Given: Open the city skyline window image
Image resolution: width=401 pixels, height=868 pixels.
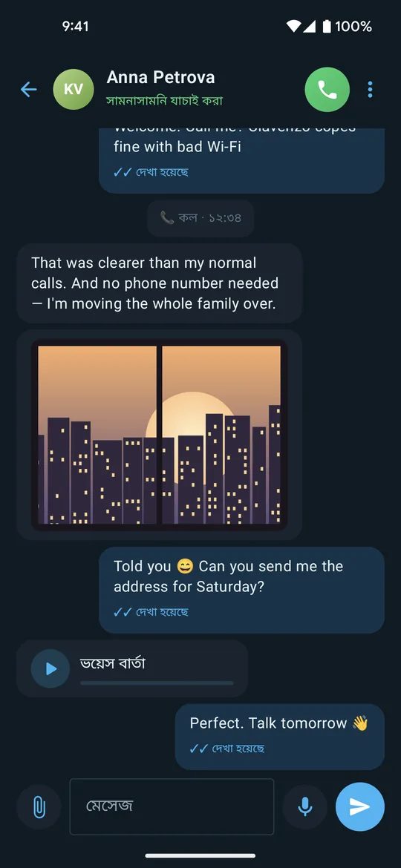Looking at the screenshot, I should tap(160, 435).
